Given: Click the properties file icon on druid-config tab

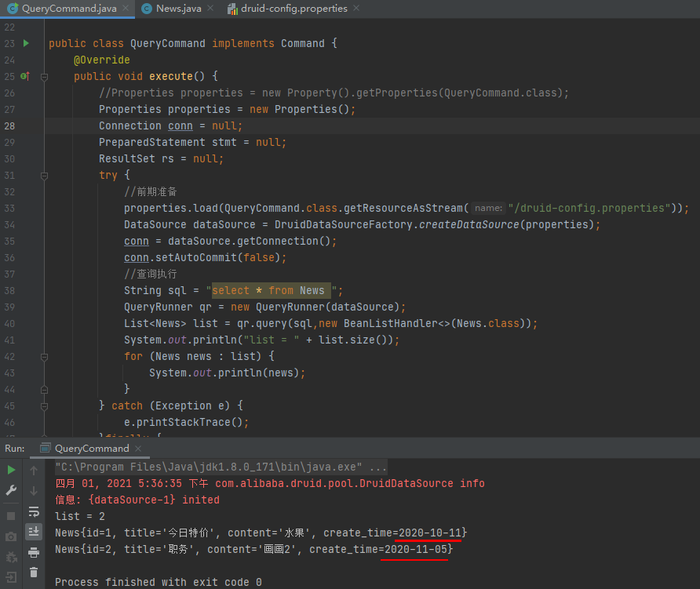Looking at the screenshot, I should tap(232, 9).
